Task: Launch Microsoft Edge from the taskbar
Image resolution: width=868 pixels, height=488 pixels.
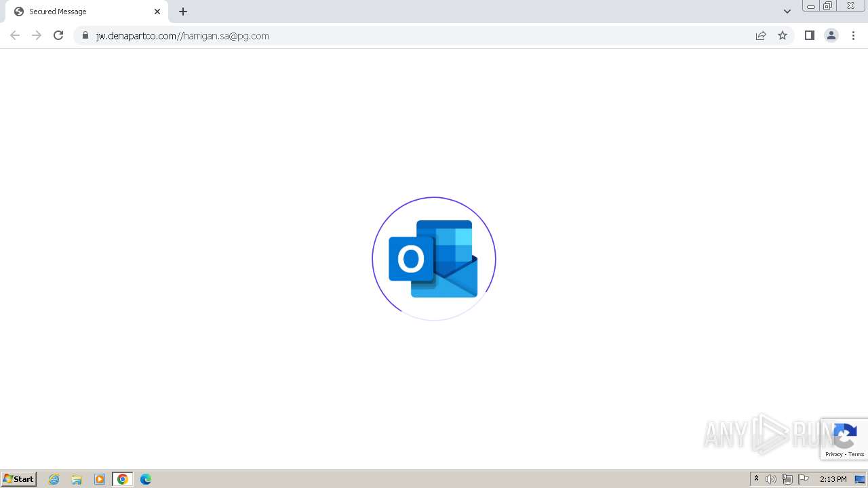Action: pos(146,479)
